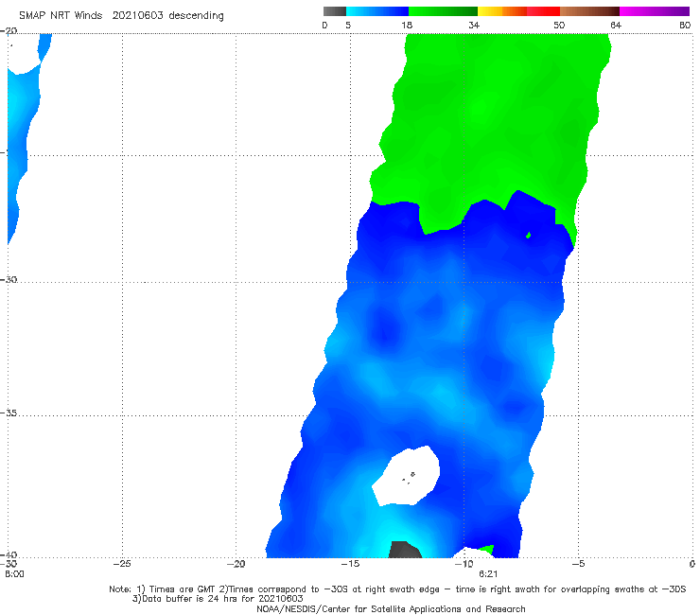The height and width of the screenshot is (615, 700).
Task: Click the yellow segment of the color bar
Action: (x=490, y=11)
